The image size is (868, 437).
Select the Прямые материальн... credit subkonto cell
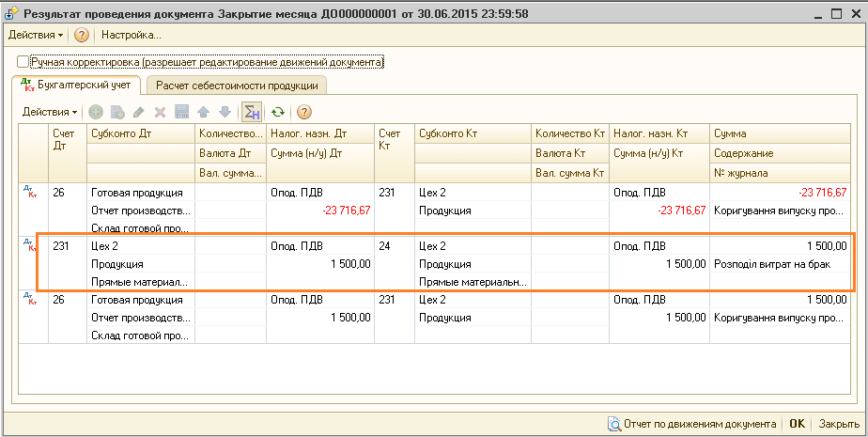(473, 282)
